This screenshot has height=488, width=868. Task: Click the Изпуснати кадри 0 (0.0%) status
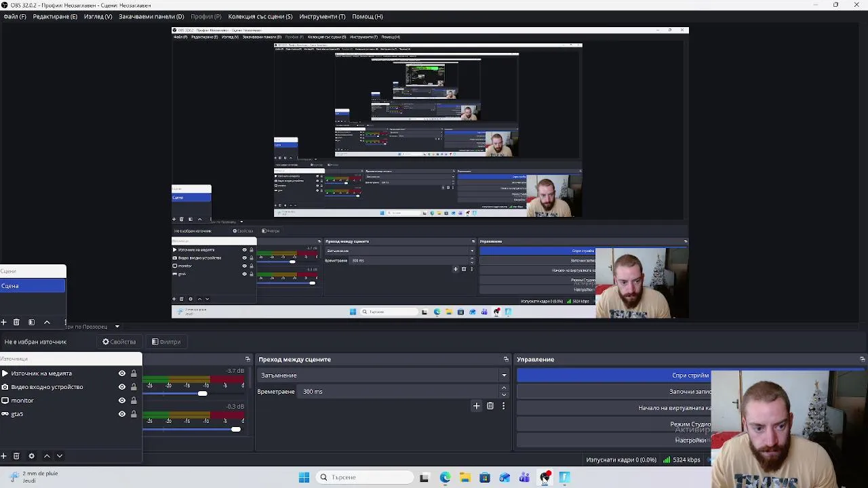(621, 460)
